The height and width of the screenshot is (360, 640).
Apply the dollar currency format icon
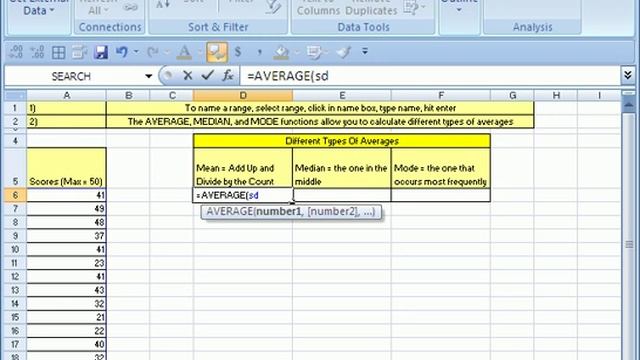(238, 52)
